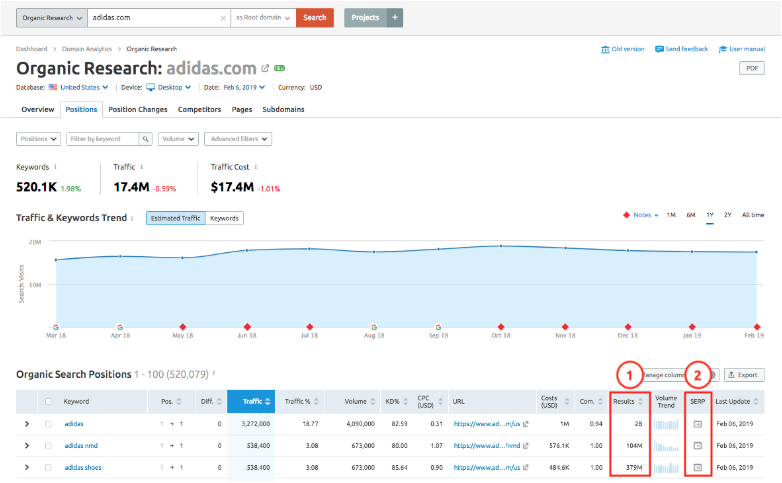The width and height of the screenshot is (782, 483).
Task: Select the 6M chart range
Action: tap(691, 215)
